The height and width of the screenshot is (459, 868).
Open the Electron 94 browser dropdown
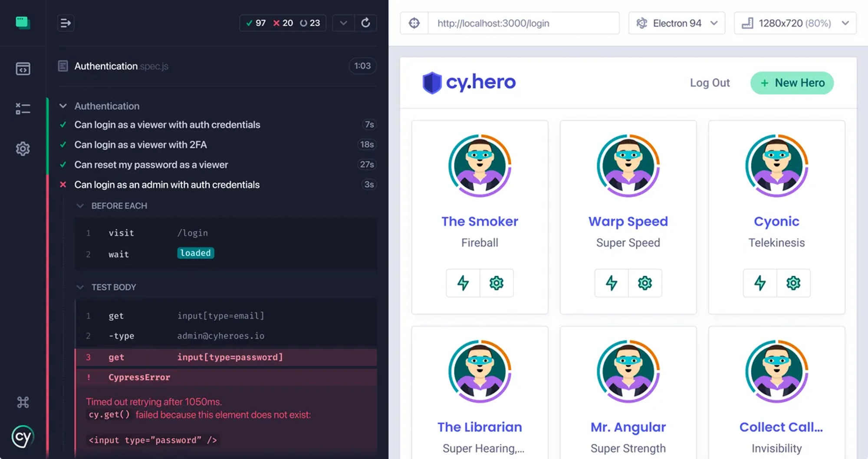(676, 23)
